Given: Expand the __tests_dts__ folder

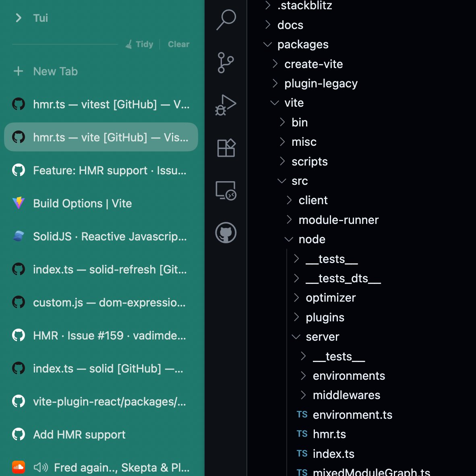Looking at the screenshot, I should pos(296,278).
